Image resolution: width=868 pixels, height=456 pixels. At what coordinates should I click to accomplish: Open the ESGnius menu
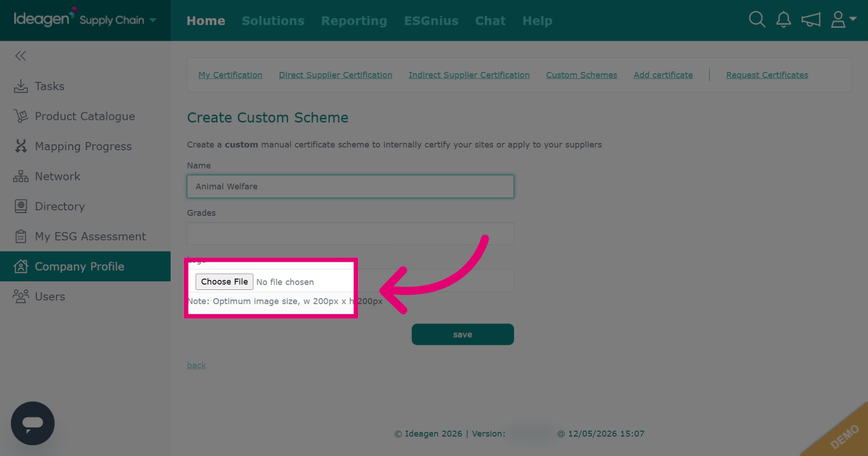click(x=431, y=21)
